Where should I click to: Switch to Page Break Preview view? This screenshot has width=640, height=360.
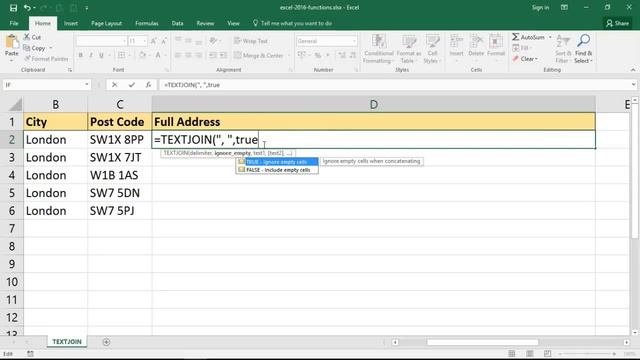click(547, 353)
